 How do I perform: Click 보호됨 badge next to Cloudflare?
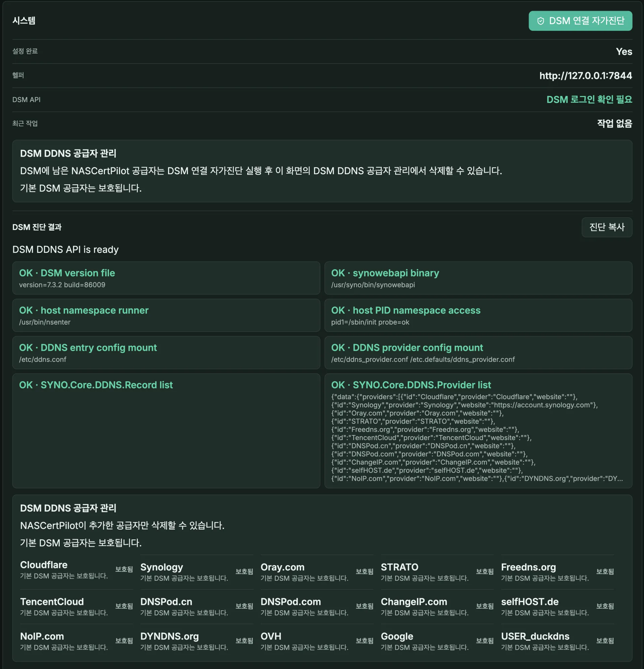point(124,570)
